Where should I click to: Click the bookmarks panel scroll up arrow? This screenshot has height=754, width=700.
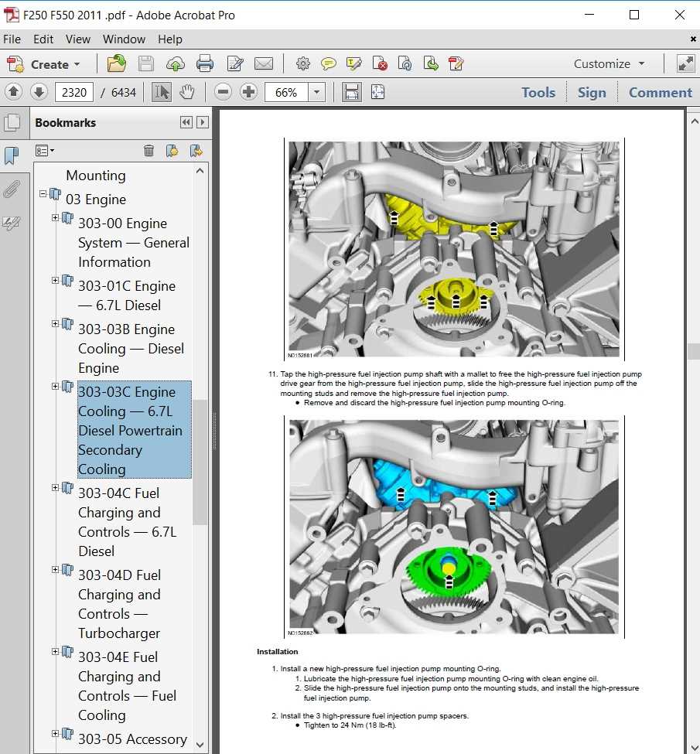(x=200, y=171)
